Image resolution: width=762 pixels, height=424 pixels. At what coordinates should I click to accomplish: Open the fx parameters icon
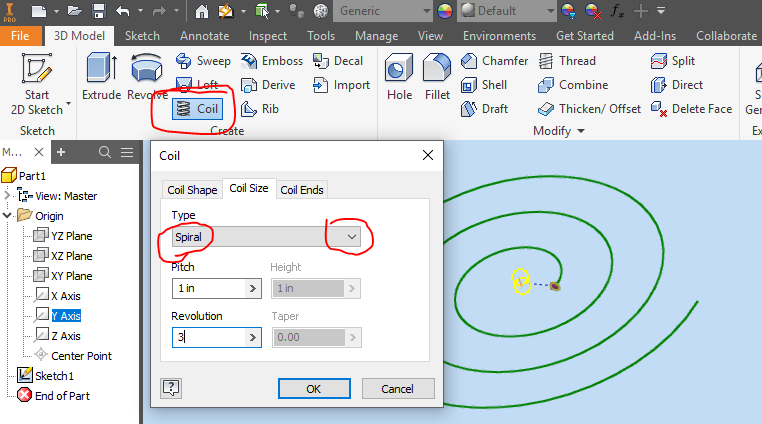pos(617,11)
